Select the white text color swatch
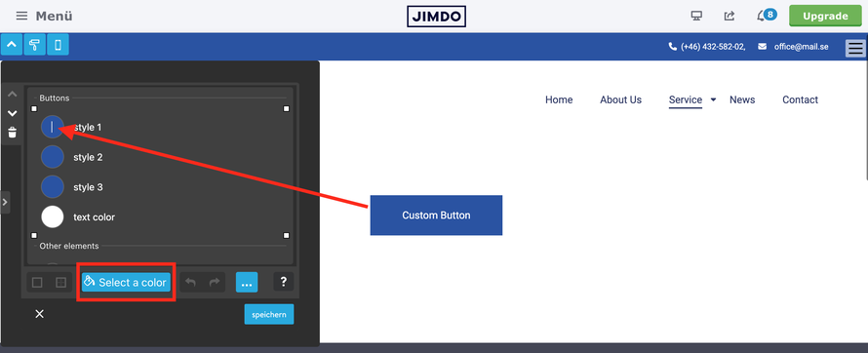The height and width of the screenshot is (353, 868). click(53, 216)
